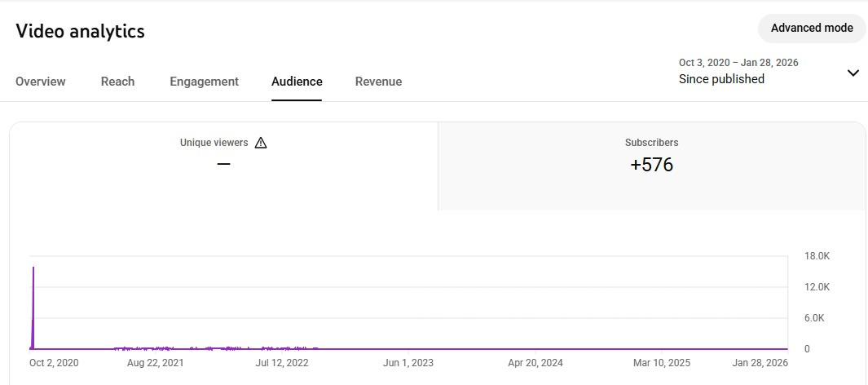
Task: Click the Aug 22, 2021 axis label
Action: point(156,363)
